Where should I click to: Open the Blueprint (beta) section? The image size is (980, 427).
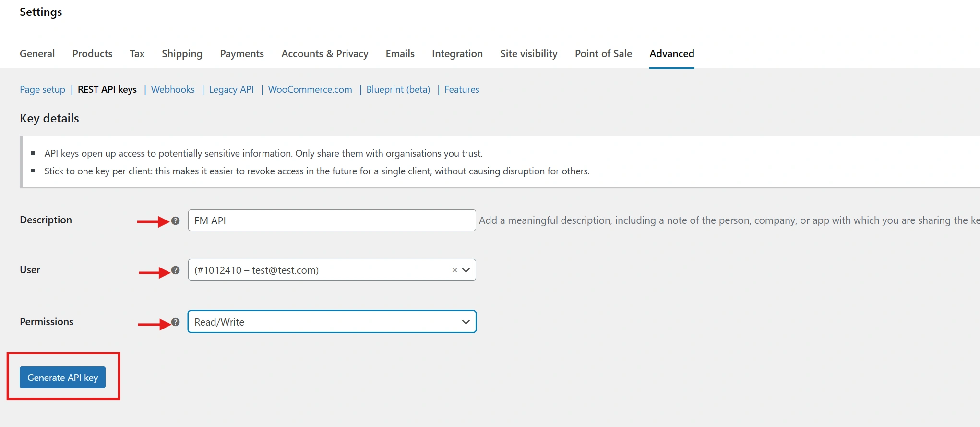398,90
